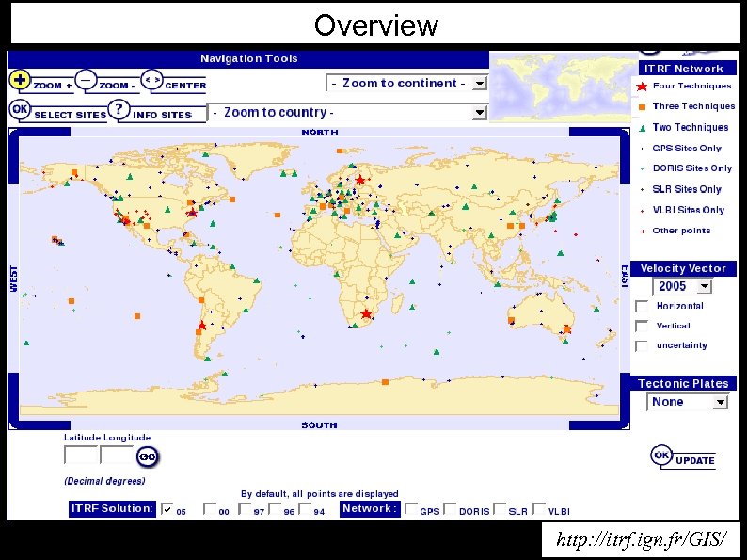Select the Center map tool icon
This screenshot has width=747, height=560.
tap(151, 80)
